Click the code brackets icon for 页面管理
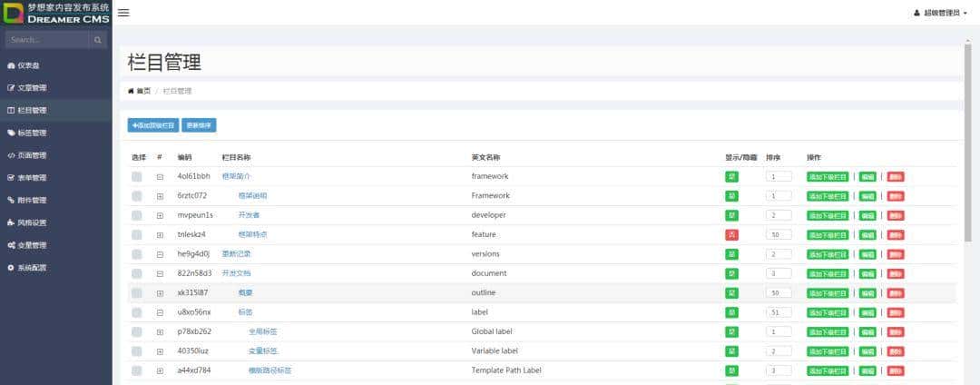 click(11, 155)
